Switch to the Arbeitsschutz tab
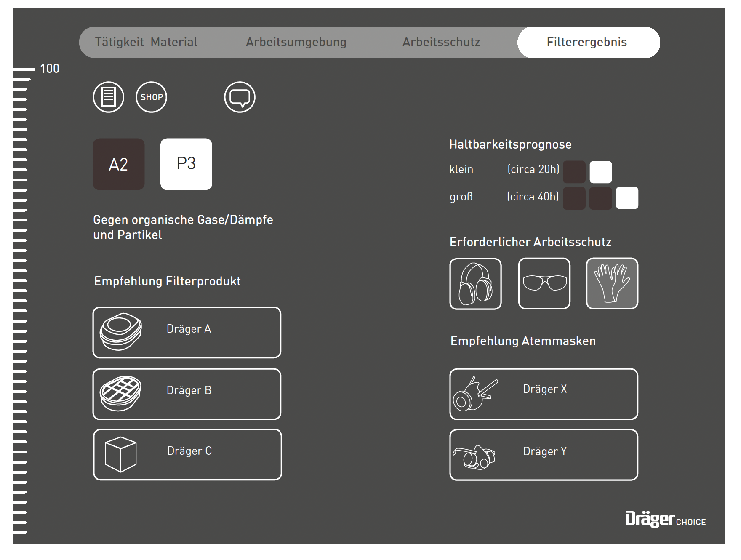This screenshot has height=560, width=741. (x=441, y=42)
